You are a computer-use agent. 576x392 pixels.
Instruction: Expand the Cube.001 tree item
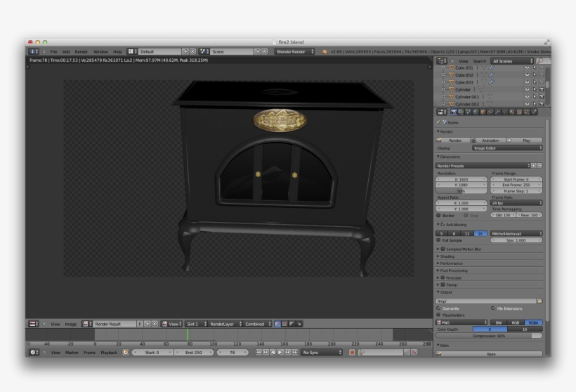pyautogui.click(x=443, y=68)
